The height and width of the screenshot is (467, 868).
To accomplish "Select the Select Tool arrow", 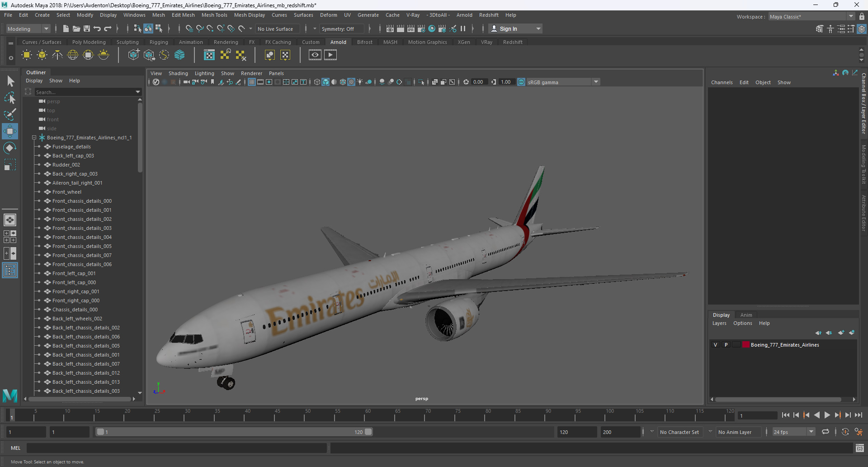I will coord(10,81).
